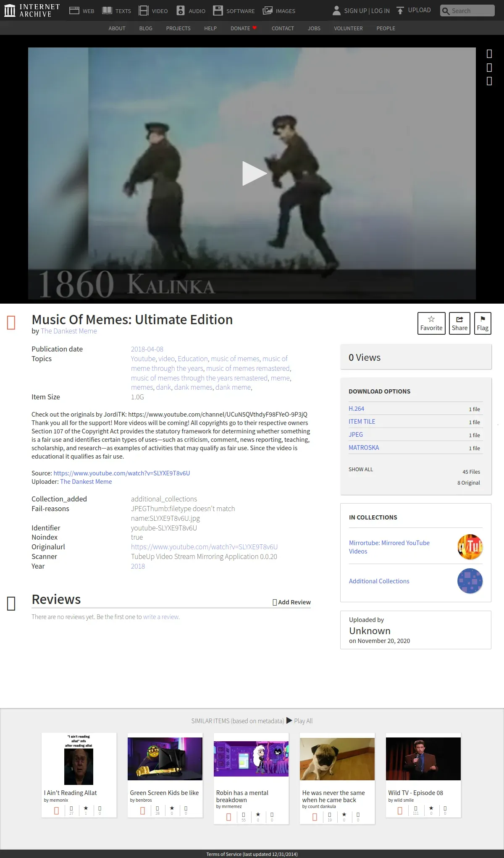Download the JPEG file
Image resolution: width=504 pixels, height=858 pixels.
pos(356,434)
